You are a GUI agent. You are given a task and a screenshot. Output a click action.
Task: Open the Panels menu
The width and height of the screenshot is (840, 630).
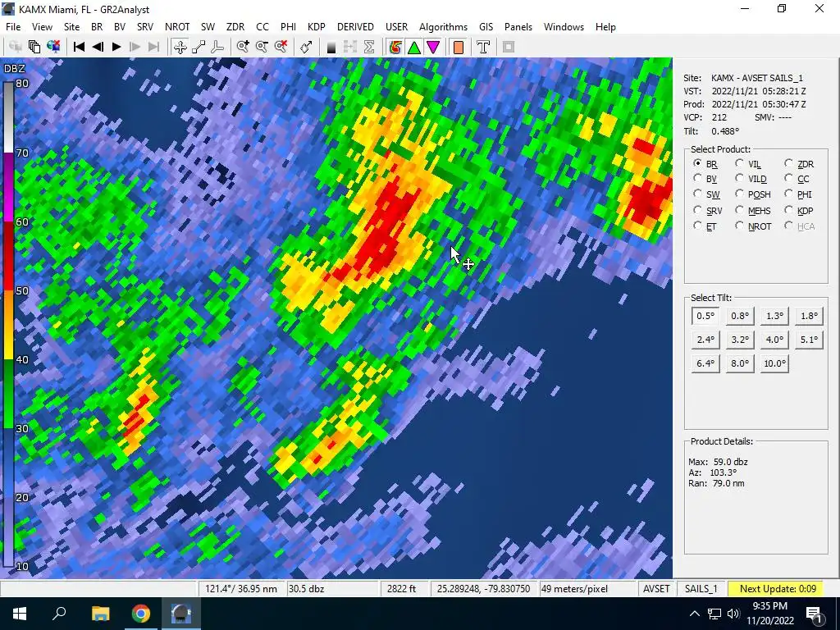pos(518,27)
